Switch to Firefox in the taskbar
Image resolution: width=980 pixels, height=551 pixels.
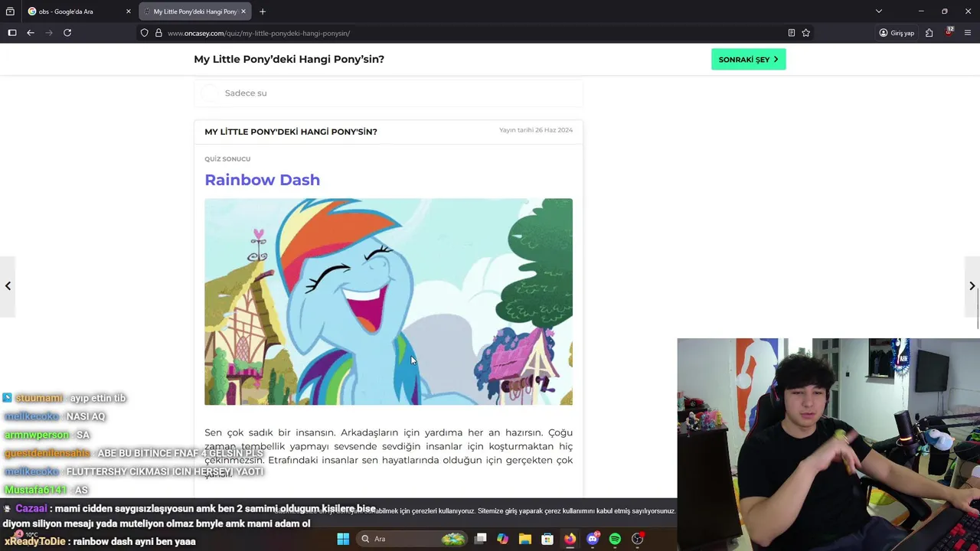tap(570, 539)
